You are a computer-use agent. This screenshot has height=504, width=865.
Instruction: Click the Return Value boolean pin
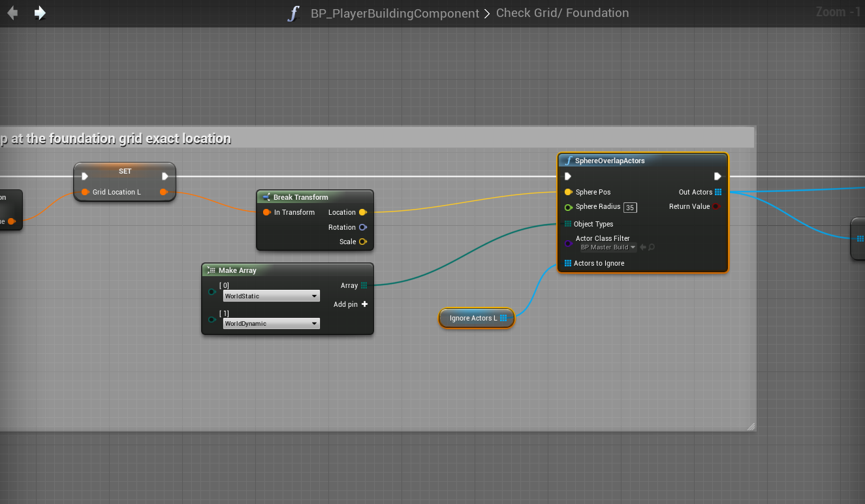pyautogui.click(x=716, y=206)
